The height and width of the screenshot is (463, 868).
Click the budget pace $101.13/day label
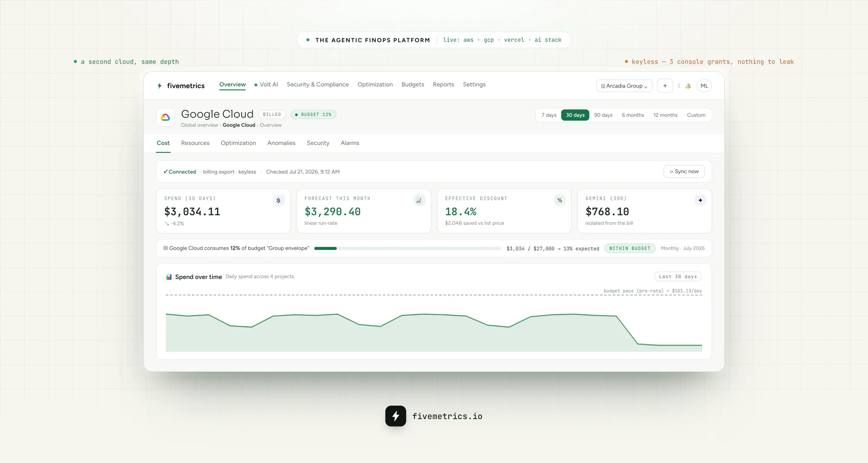click(x=653, y=291)
